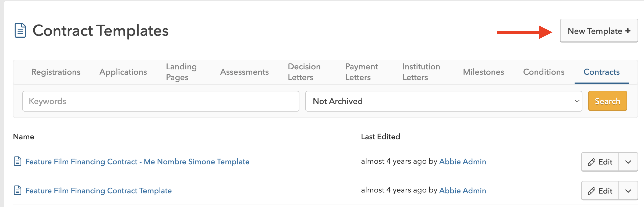This screenshot has height=207, width=644.
Task: Focus the Keywords search field
Action: [161, 101]
